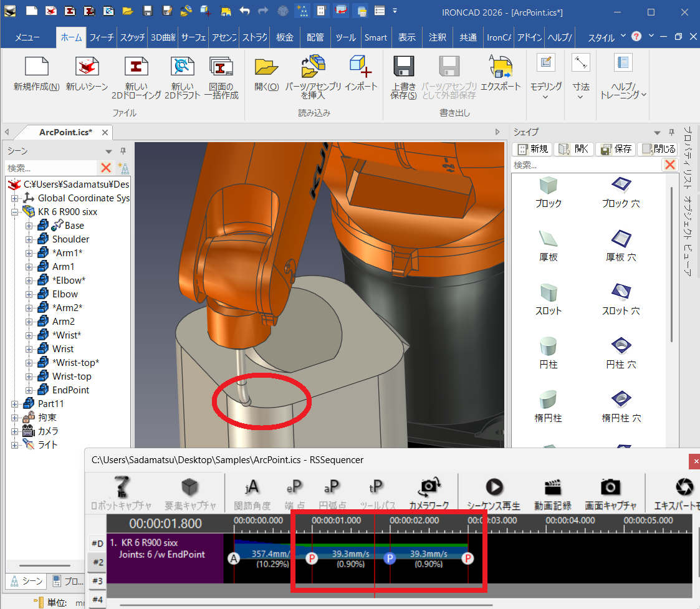
Task: Click the ArcPoint.ics* document tab
Action: pos(65,132)
